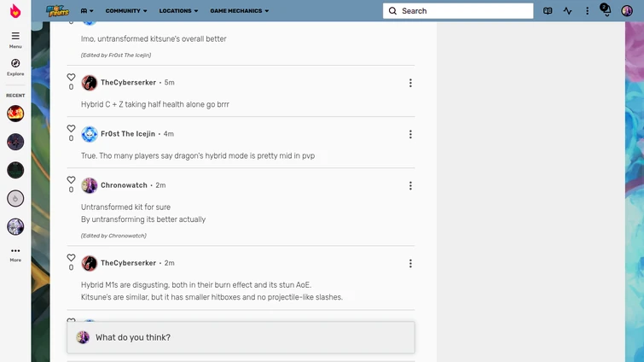644x362 pixels.
Task: Open the recent activity pulse icon
Action: pyautogui.click(x=567, y=11)
